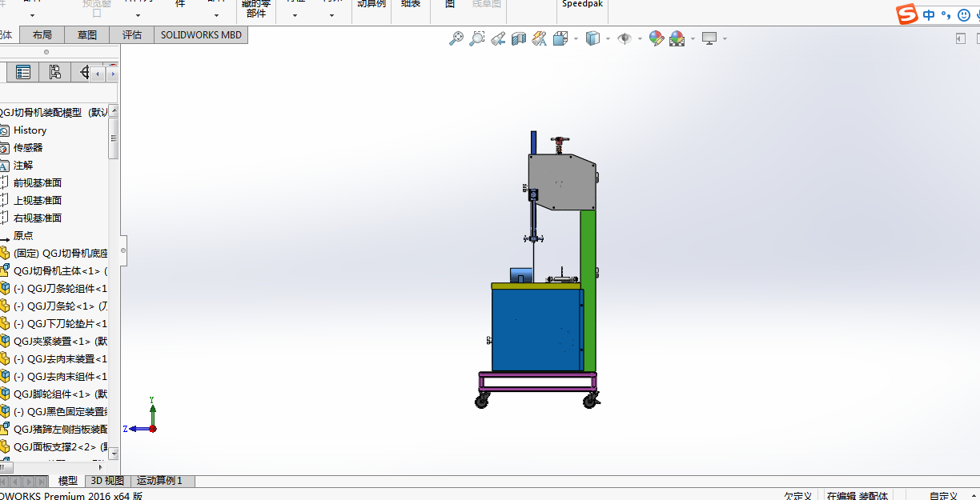This screenshot has height=500, width=980.
Task: Select the (-) QGJ去肉末装置<1> component
Action: pyautogui.click(x=60, y=359)
